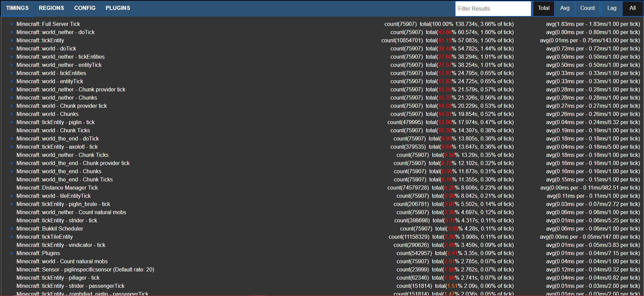Select world_the_end - Chunk Ticks entry
Image resolution: width=644 pixels, height=296 pixels.
(x=65, y=180)
